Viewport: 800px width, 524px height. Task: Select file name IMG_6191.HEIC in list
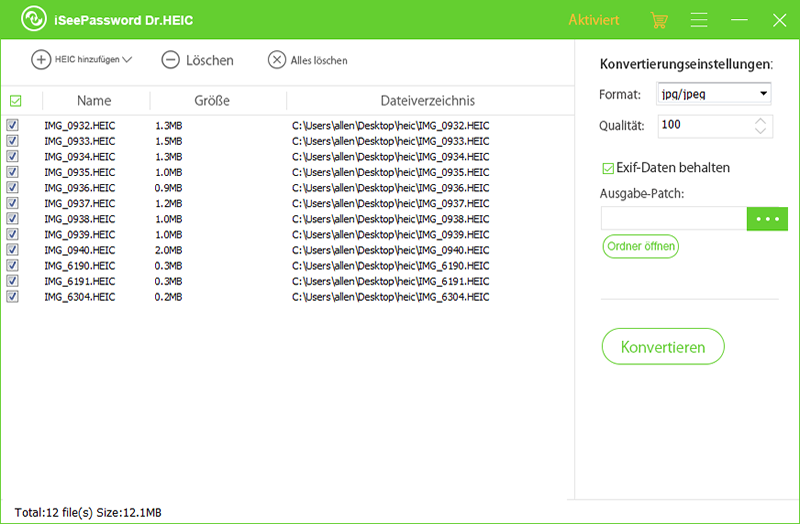point(80,281)
